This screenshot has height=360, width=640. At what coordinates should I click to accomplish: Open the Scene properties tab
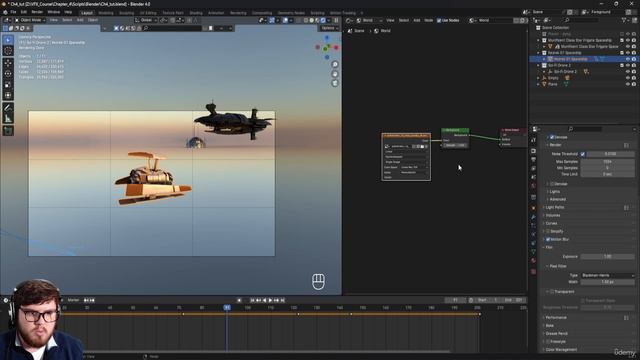[x=533, y=177]
